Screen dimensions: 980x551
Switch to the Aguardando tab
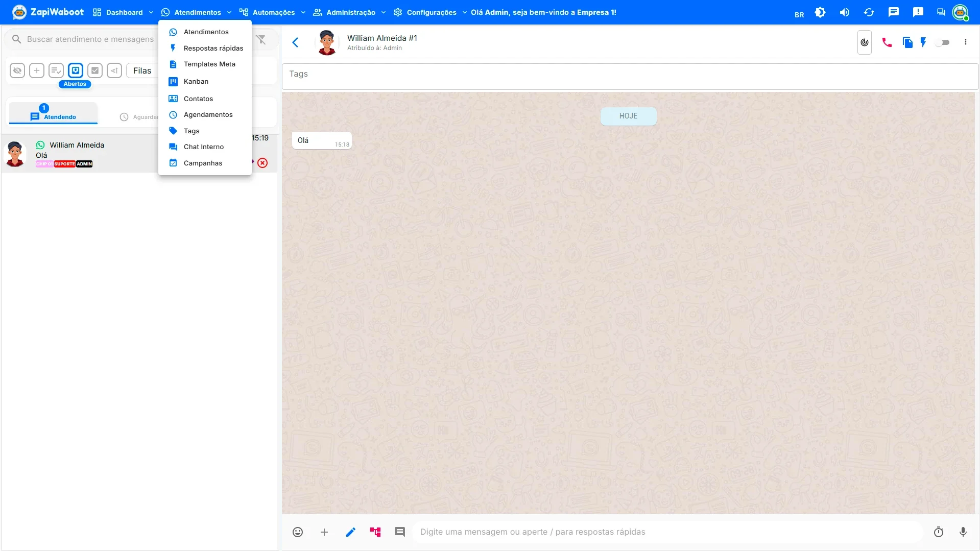tap(139, 117)
